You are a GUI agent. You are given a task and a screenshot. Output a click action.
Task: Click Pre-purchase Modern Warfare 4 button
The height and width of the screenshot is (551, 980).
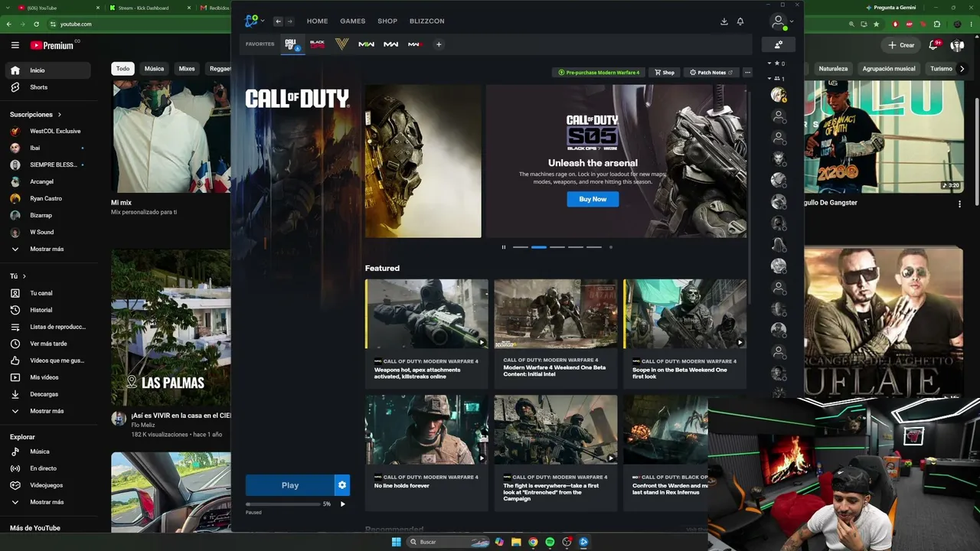click(598, 73)
